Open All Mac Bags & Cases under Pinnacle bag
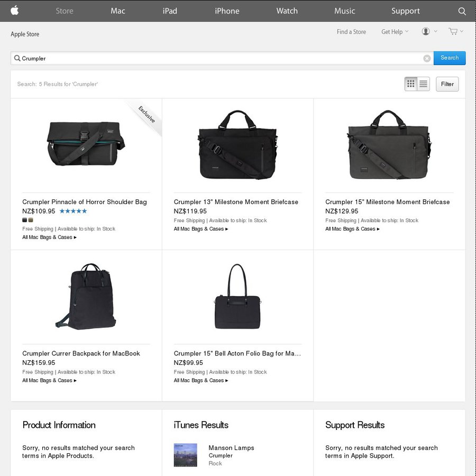 [49, 237]
